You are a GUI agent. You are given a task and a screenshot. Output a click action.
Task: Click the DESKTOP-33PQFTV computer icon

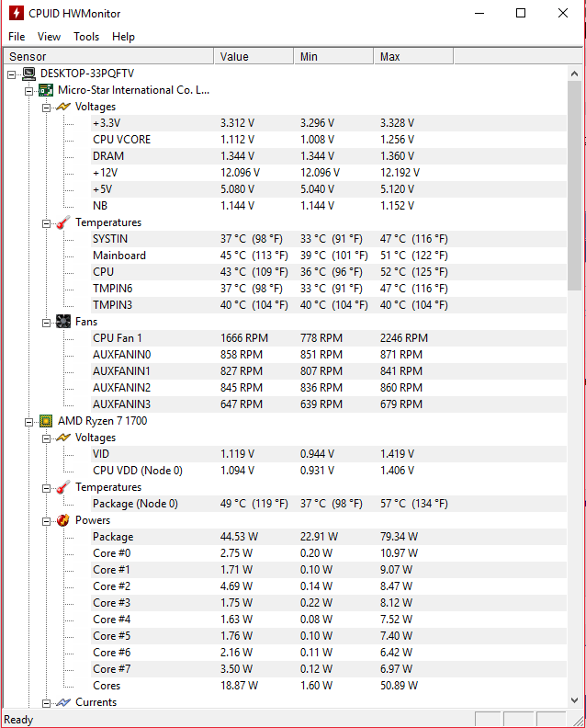(x=29, y=74)
